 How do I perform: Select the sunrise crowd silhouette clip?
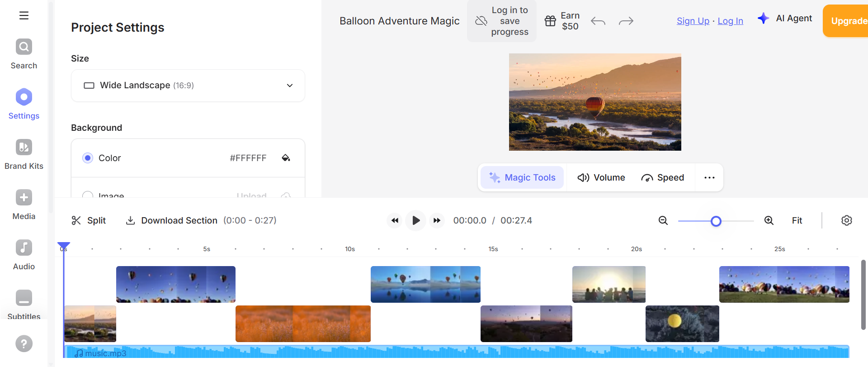click(609, 284)
